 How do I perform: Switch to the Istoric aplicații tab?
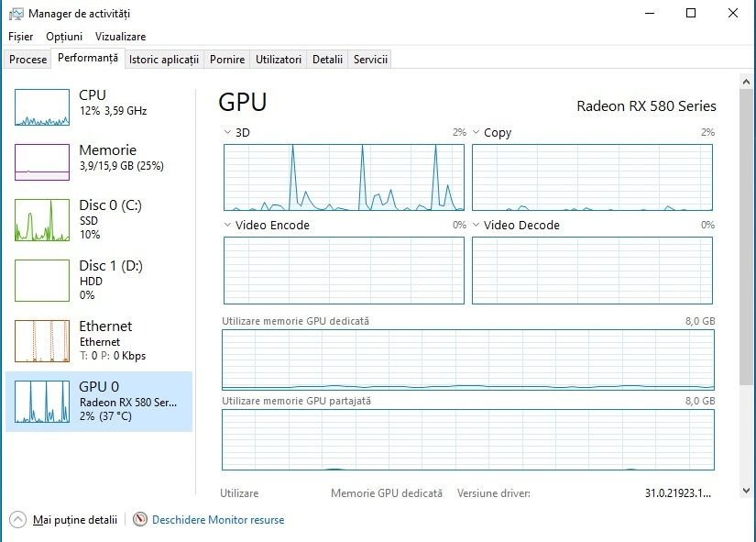tap(164, 60)
